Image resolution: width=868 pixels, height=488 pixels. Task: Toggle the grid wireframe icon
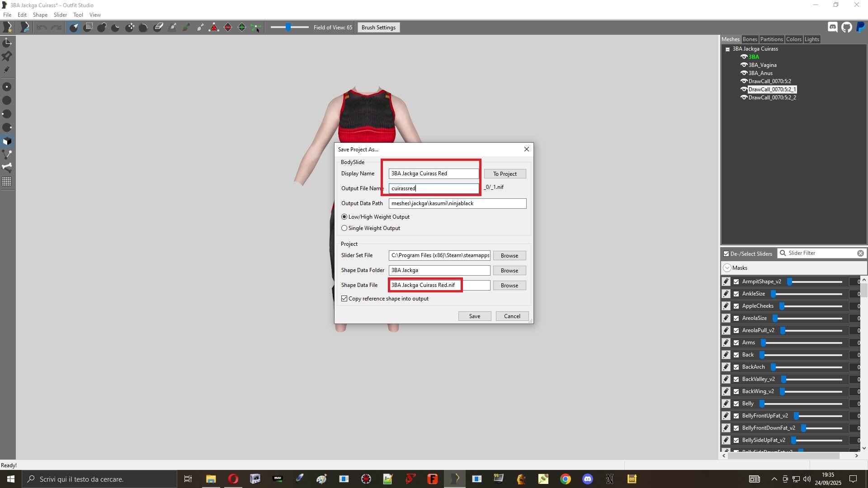(x=7, y=182)
